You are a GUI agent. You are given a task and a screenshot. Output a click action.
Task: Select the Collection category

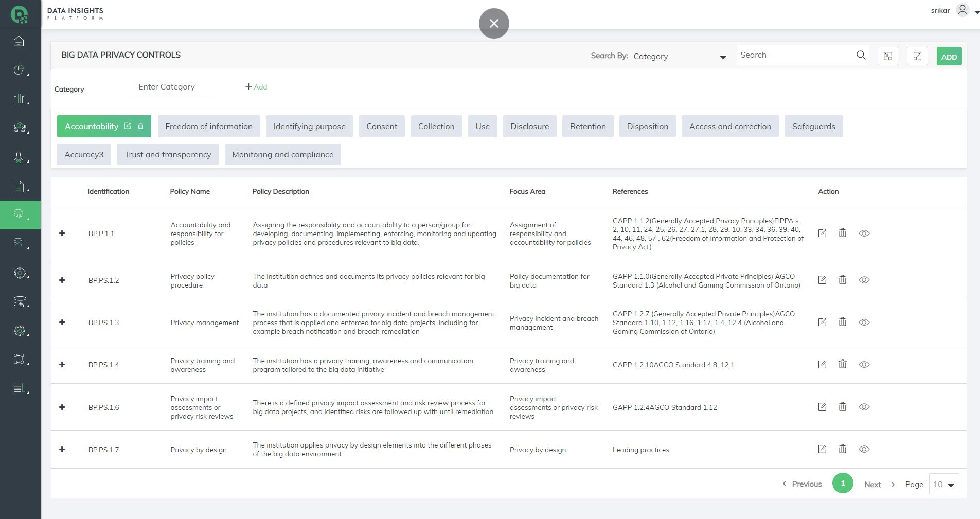coord(436,126)
